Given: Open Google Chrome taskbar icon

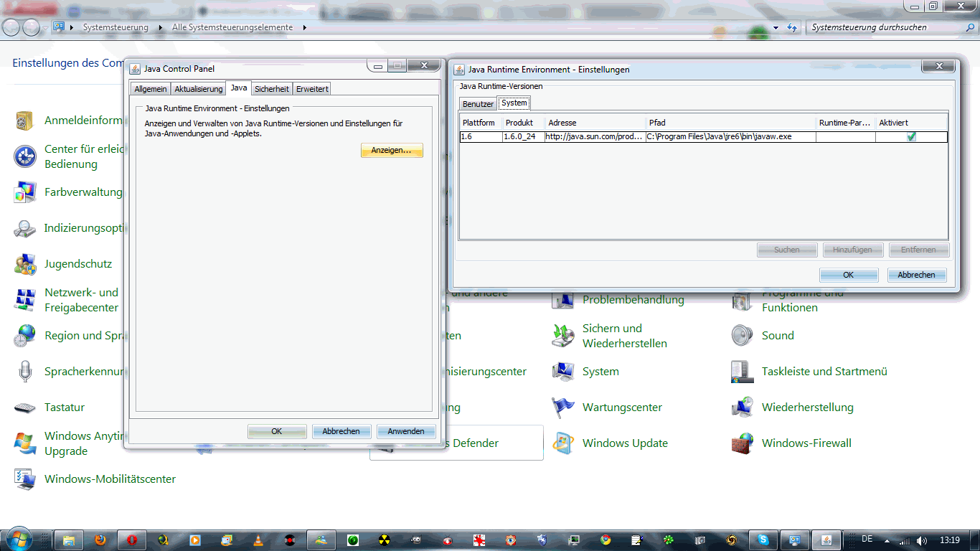Looking at the screenshot, I should click(606, 540).
